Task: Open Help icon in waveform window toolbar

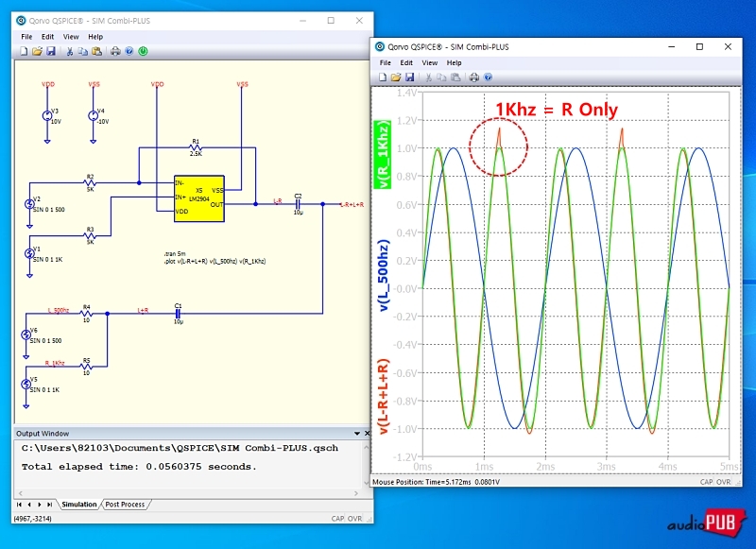Action: [x=487, y=77]
